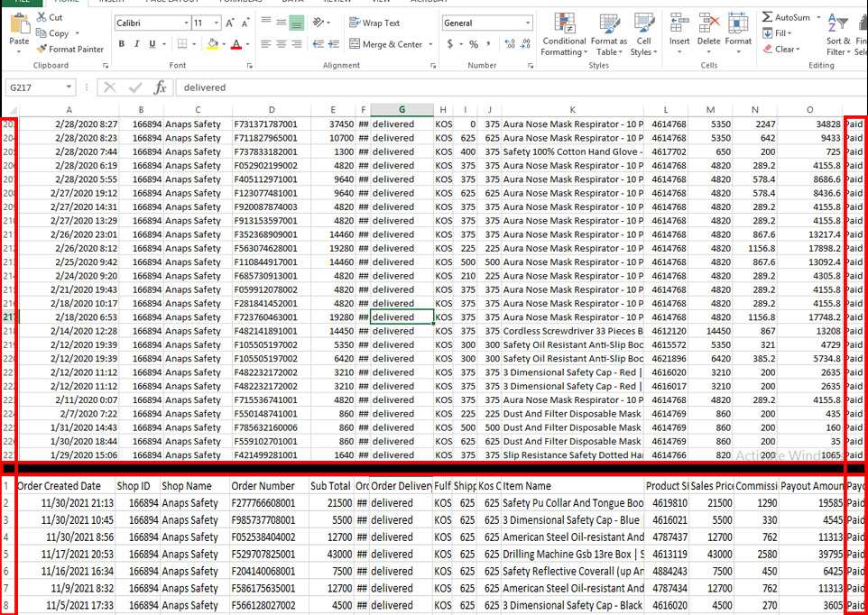The image size is (868, 615).
Task: Click the Cell Styles icon
Action: pyautogui.click(x=644, y=23)
